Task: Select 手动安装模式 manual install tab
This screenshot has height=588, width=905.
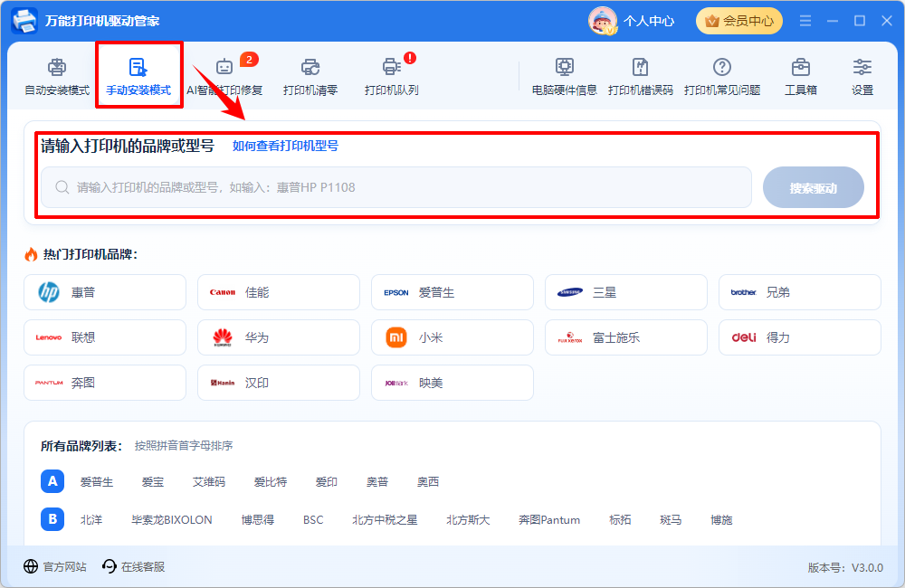Action: tap(138, 77)
